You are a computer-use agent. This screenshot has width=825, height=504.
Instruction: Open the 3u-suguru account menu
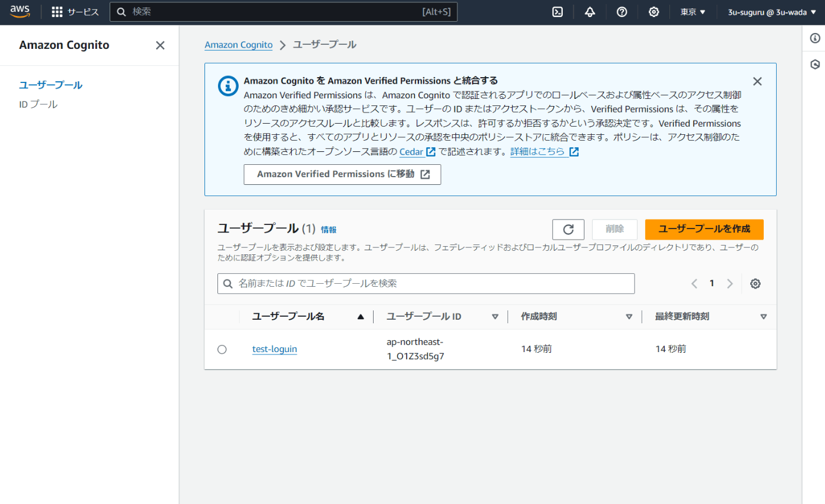coord(771,12)
